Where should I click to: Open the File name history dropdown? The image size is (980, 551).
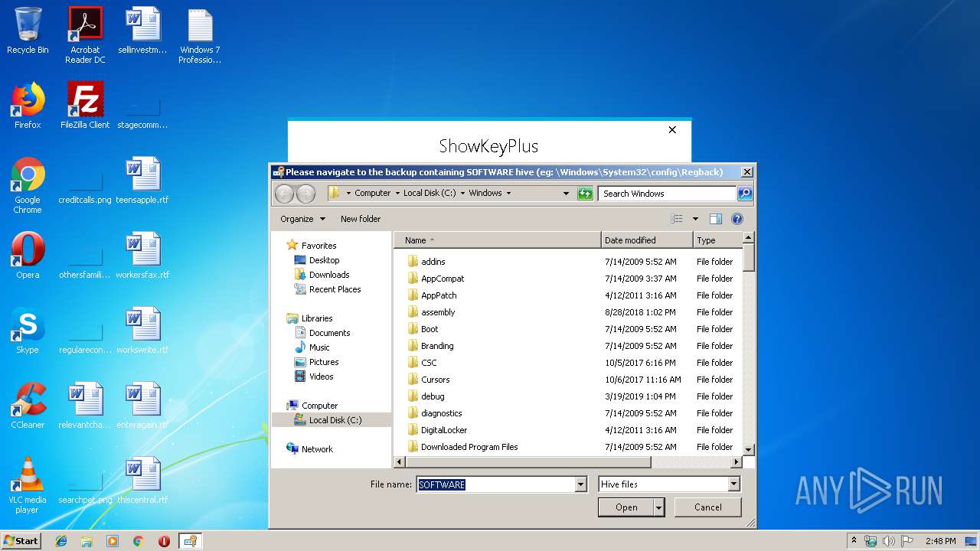tap(581, 484)
